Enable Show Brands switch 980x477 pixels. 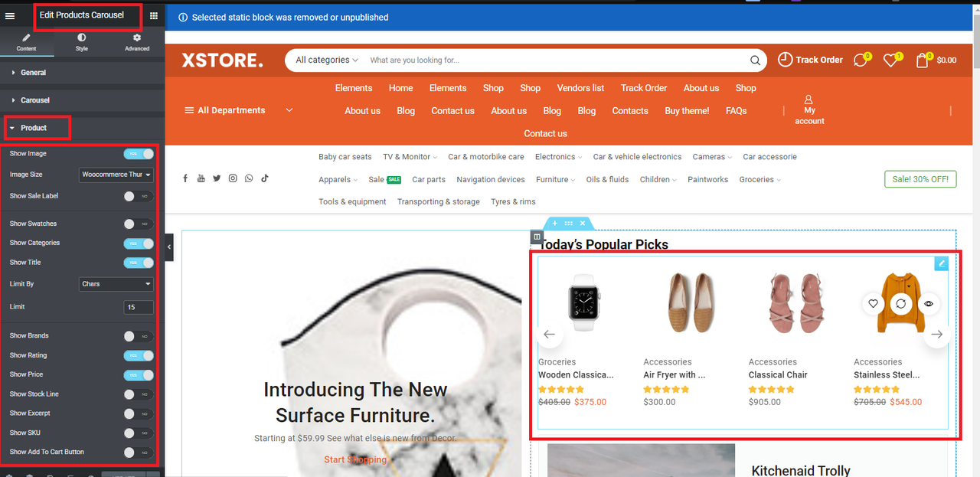[x=139, y=336]
